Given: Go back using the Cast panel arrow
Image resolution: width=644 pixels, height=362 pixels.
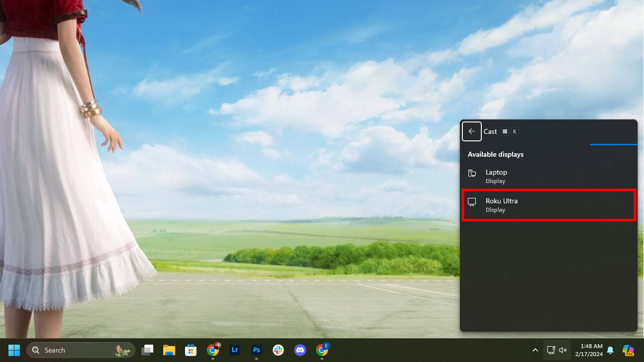Looking at the screenshot, I should pyautogui.click(x=471, y=131).
